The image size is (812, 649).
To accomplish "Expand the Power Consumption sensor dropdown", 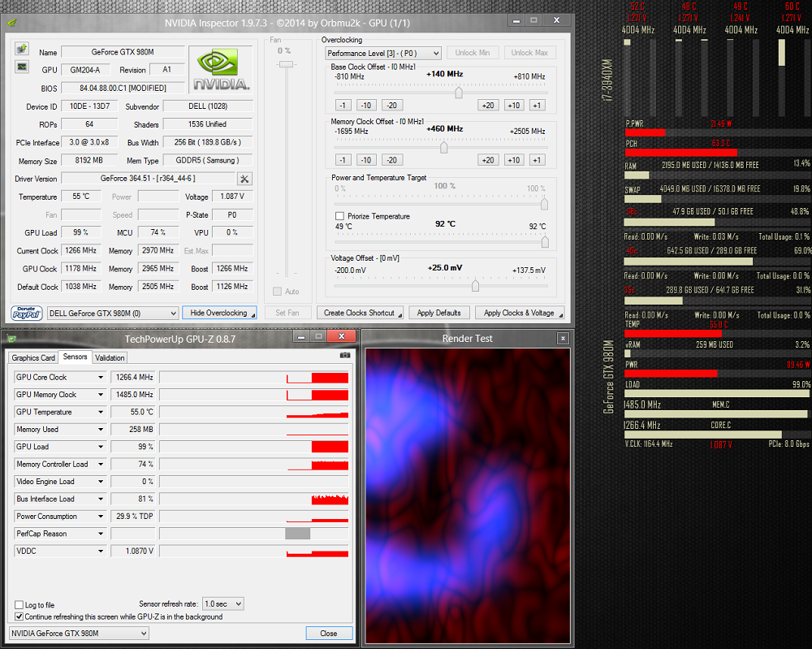I will 101,517.
